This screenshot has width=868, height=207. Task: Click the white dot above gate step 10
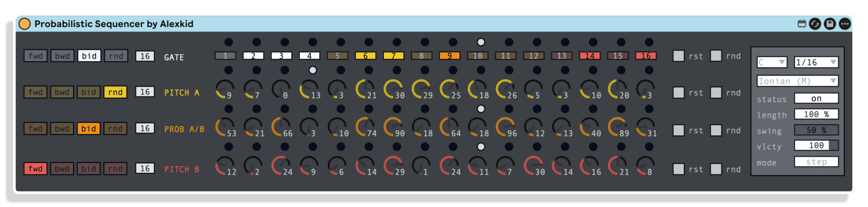[481, 42]
